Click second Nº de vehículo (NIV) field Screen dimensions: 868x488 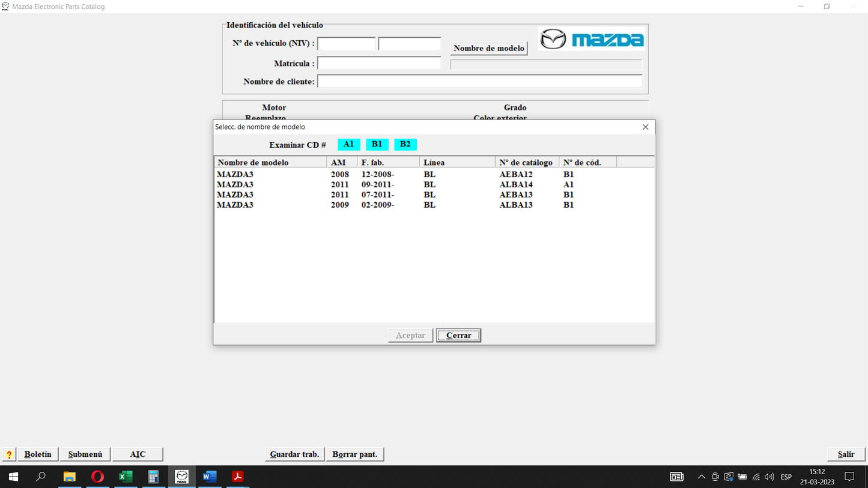point(410,43)
